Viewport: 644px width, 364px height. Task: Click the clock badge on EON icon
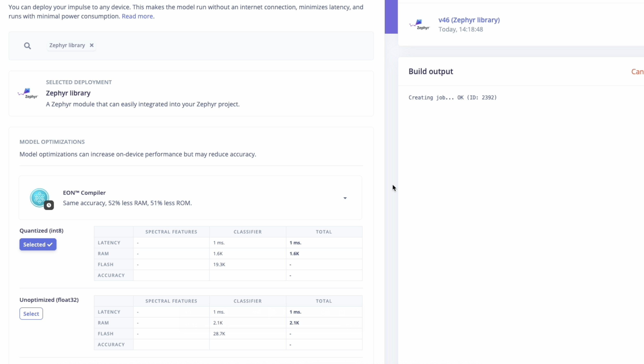49,205
